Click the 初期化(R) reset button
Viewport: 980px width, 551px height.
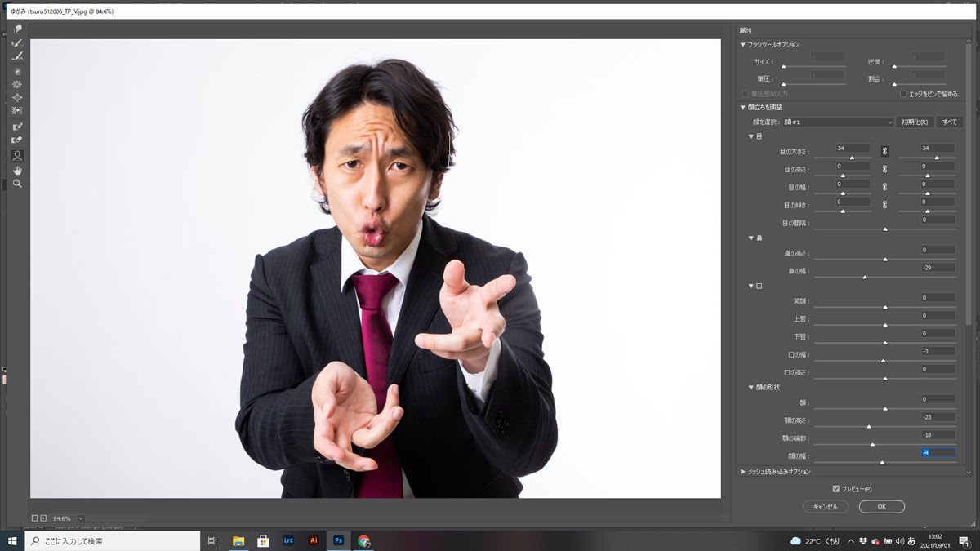pos(915,121)
